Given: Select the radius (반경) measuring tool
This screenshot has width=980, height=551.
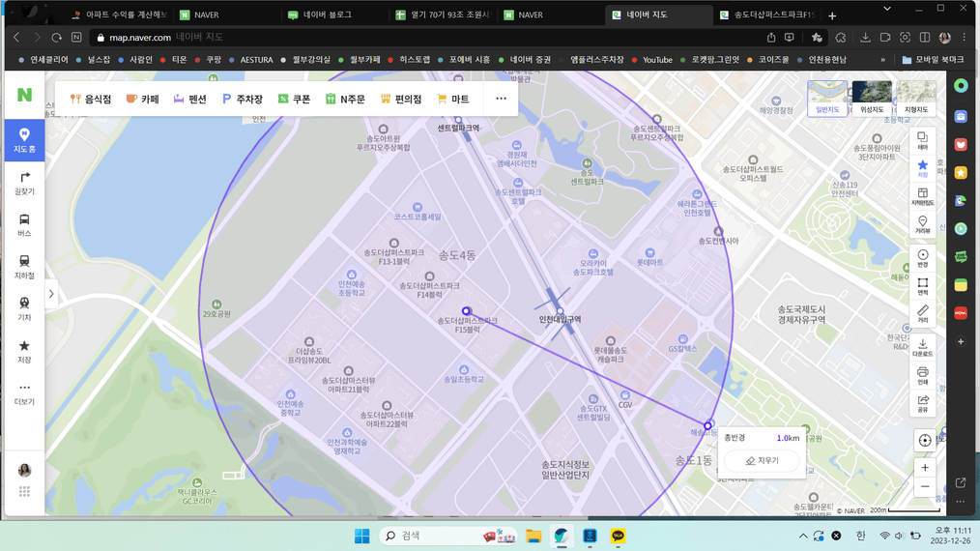Looking at the screenshot, I should point(923,258).
